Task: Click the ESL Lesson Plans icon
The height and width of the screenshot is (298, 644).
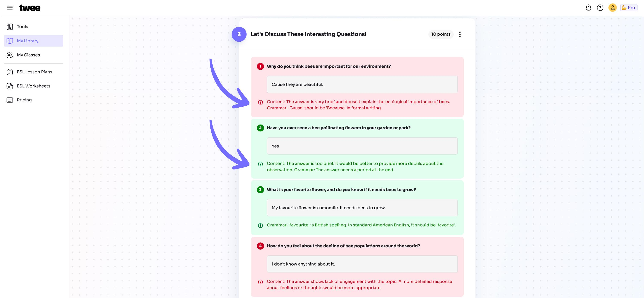Action: pos(10,72)
